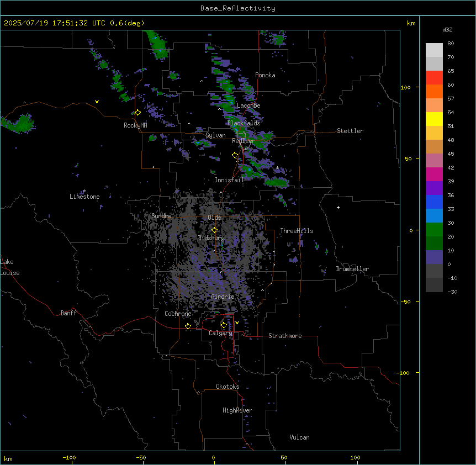Click the 80 value at legend top
This screenshot has width=476, height=465.
point(451,44)
